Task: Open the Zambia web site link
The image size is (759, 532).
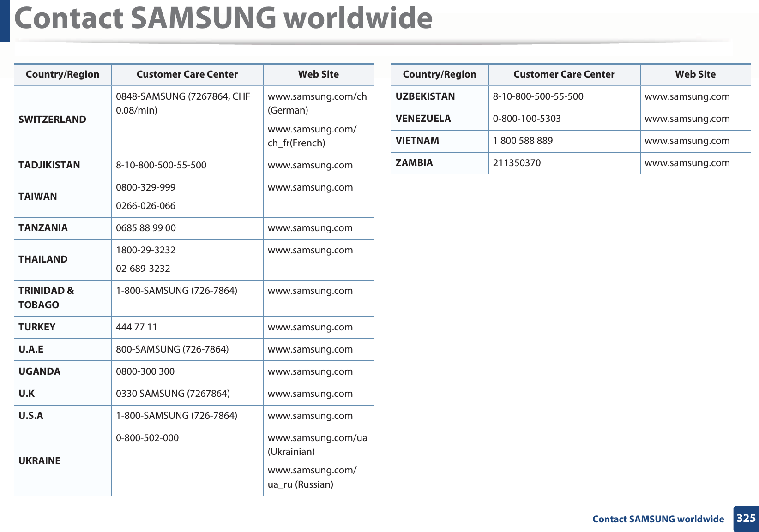Action: tap(687, 163)
